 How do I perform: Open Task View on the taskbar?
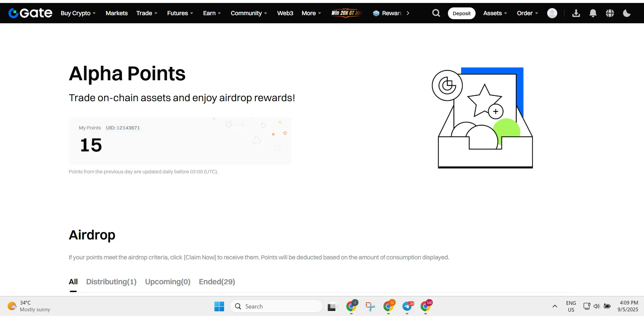pyautogui.click(x=332, y=307)
